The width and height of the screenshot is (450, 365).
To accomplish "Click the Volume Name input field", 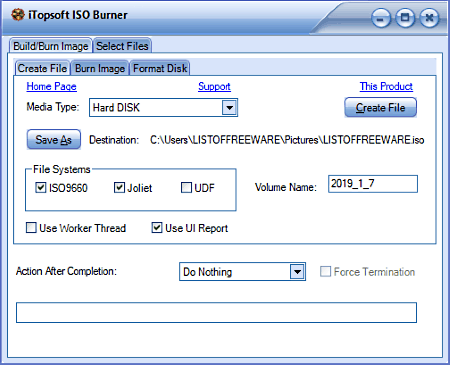I will (x=373, y=184).
